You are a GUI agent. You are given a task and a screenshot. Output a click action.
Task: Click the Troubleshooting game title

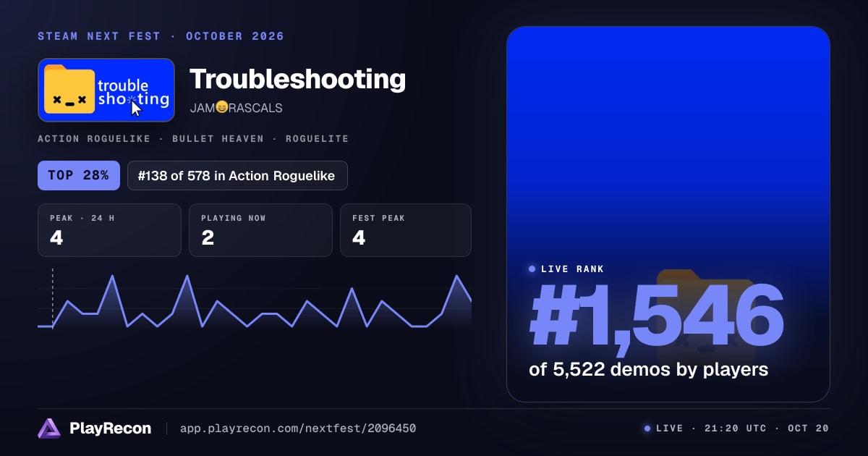297,79
